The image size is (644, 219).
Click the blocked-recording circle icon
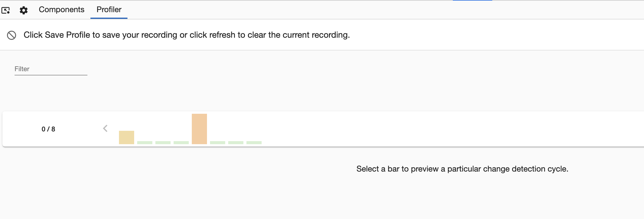click(x=11, y=35)
